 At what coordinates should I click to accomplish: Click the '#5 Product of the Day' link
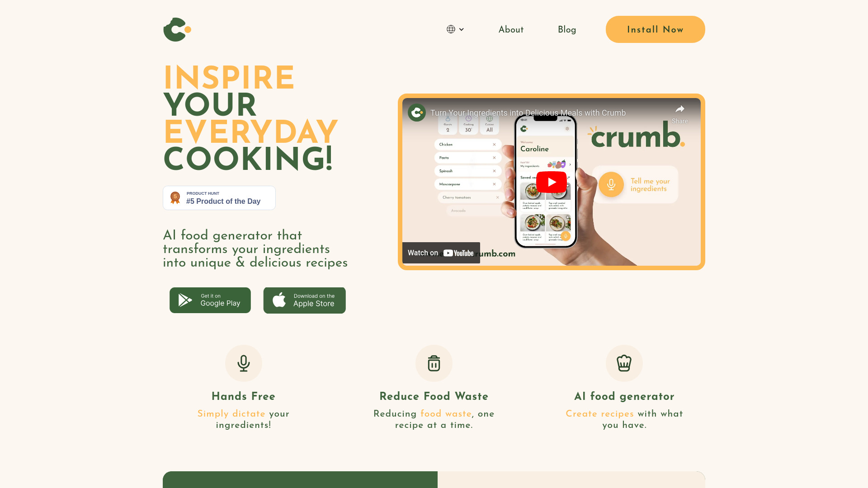pos(219,197)
